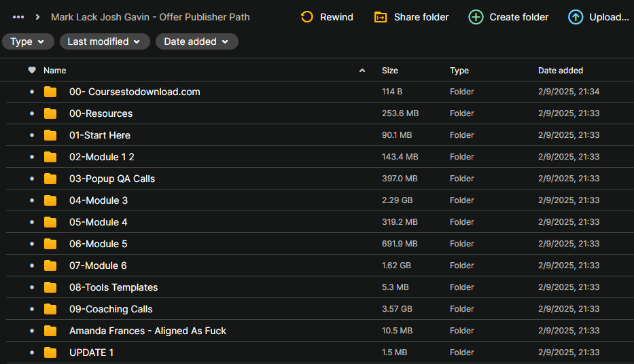Open 08-Tools Templates folder name
The image size is (634, 364).
113,287
